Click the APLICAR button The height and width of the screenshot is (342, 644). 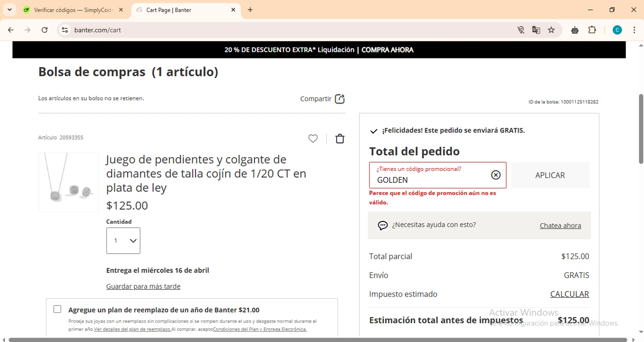tap(550, 175)
